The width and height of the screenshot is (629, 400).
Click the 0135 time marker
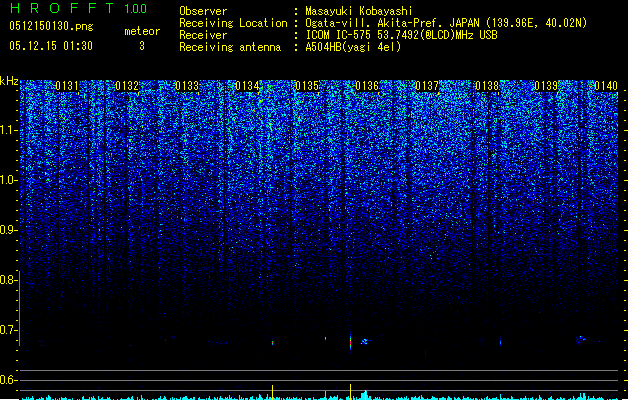point(307,86)
